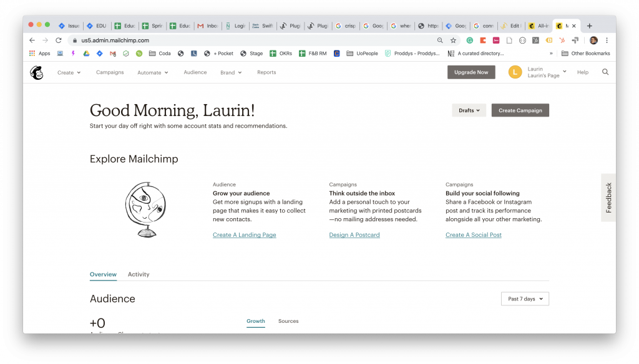Click the Create Campaign button
Image resolution: width=639 pixels, height=364 pixels.
[x=520, y=110]
